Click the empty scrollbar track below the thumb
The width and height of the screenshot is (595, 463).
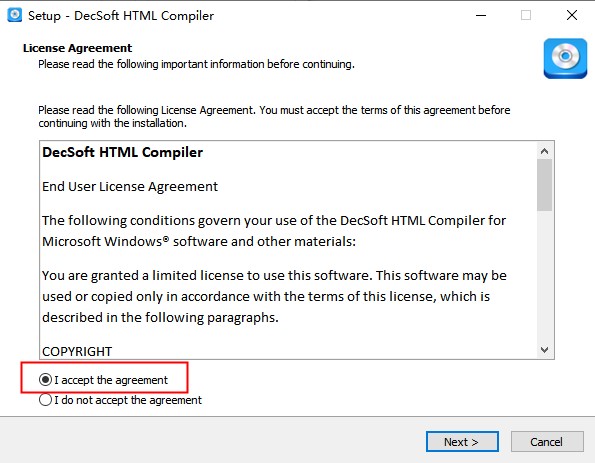(544, 276)
